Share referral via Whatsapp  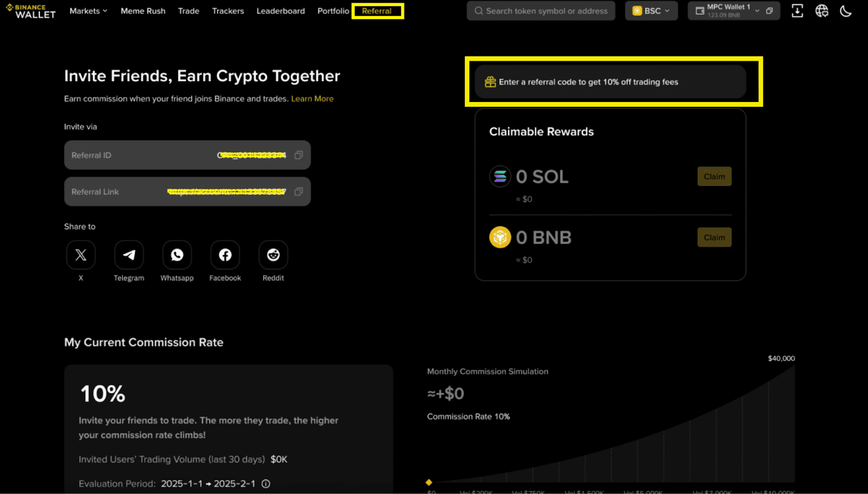[177, 255]
